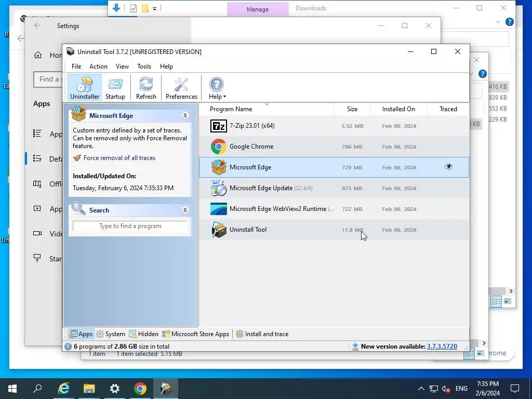Switch to the Apps tab
Viewport: 532px width, 399px height.
81,334
